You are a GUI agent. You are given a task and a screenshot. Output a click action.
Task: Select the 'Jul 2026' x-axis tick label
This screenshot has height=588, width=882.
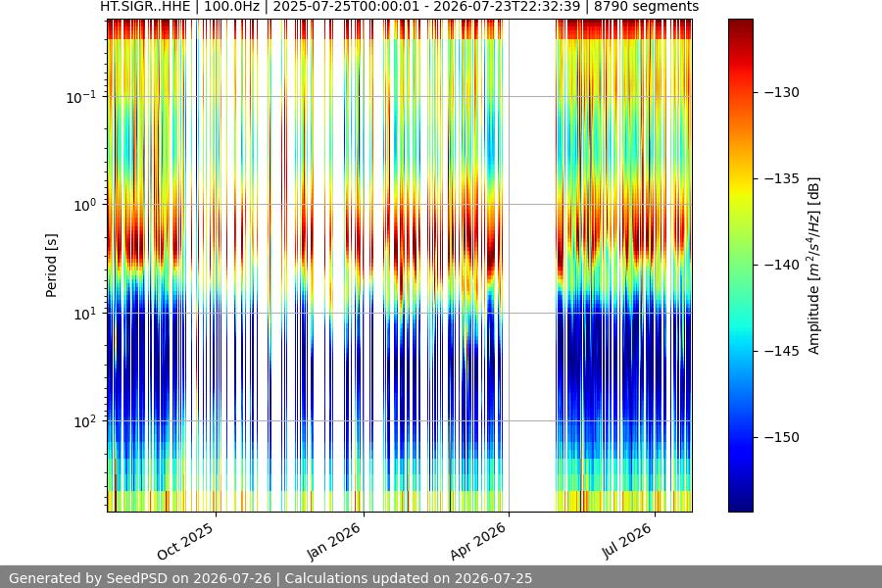(626, 541)
